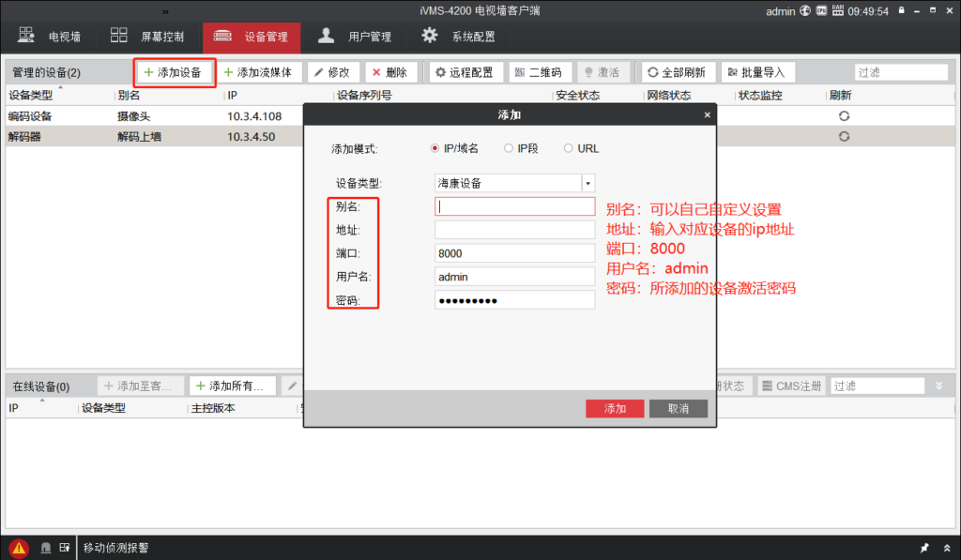Click the 添加 button to add device
Image resolution: width=961 pixels, height=560 pixels.
(x=615, y=409)
